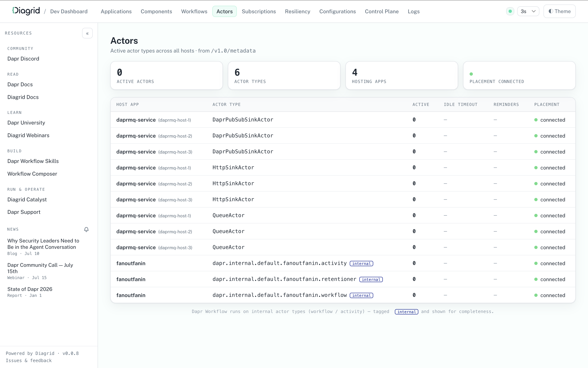Open the 3s refresh interval dropdown
The height and width of the screenshot is (368, 588).
tap(528, 11)
